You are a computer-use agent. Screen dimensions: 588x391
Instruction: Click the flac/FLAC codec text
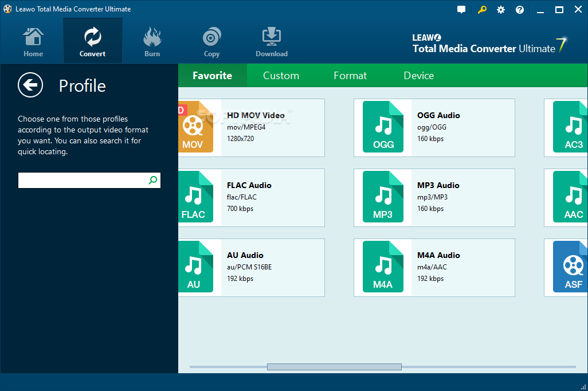(241, 197)
